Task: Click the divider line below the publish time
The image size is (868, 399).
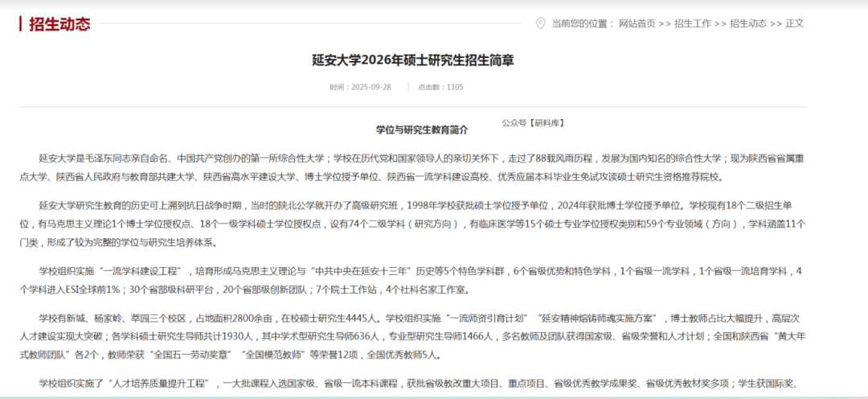Action: (413, 105)
